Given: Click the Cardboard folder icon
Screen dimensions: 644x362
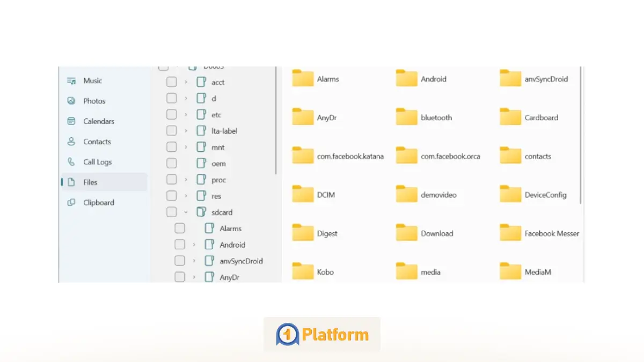Looking at the screenshot, I should click(510, 117).
